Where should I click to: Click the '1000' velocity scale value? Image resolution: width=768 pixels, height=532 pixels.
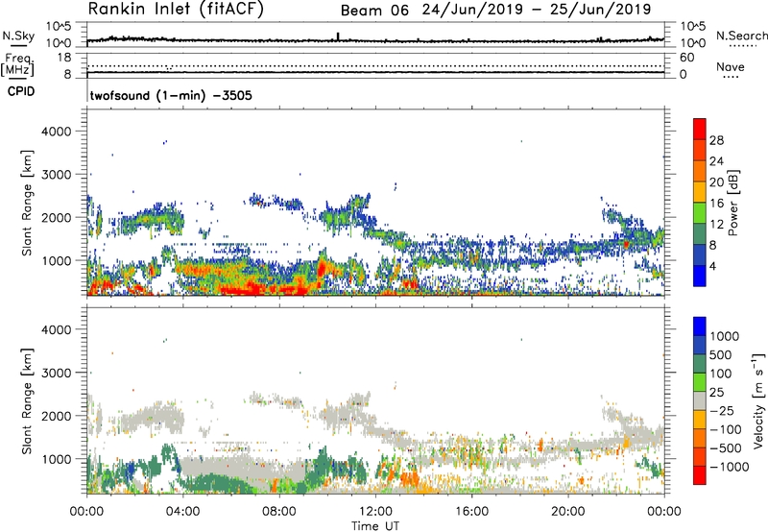click(x=725, y=336)
